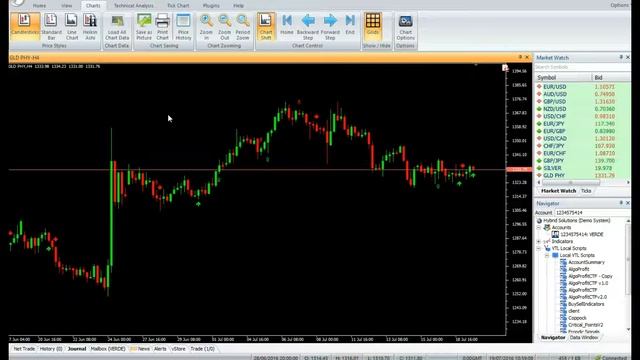Collapse the Local VTL Scripts folder

pyautogui.click(x=547, y=255)
